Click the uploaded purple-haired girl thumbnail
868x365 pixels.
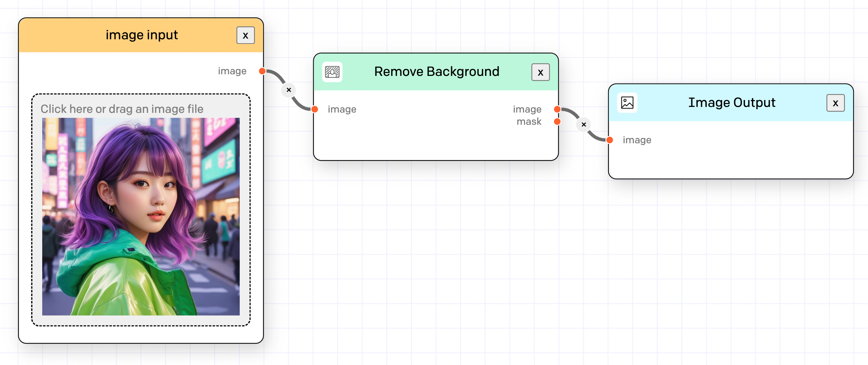141,216
